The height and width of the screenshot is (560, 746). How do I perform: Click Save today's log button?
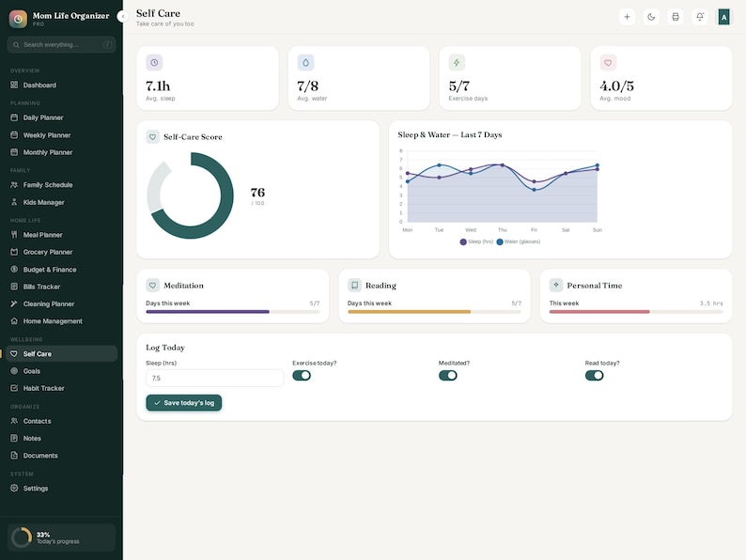click(183, 402)
